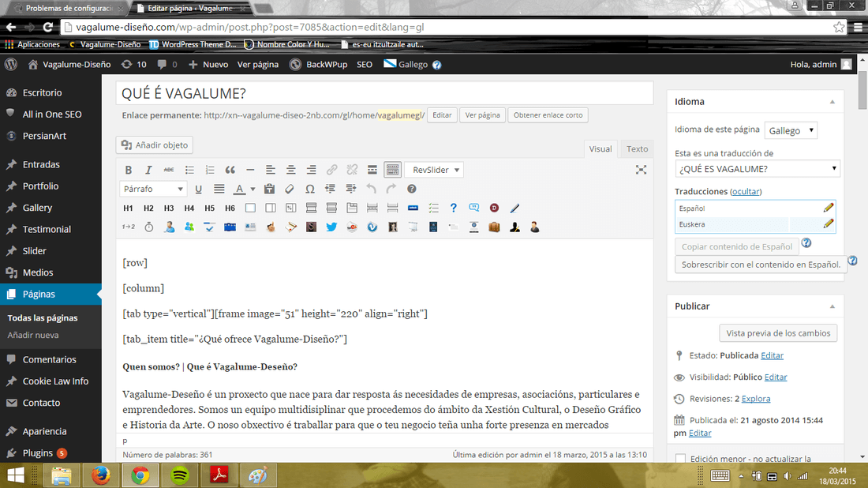Toggle Bold formatting in editor toolbar
868x488 pixels.
pyautogui.click(x=129, y=170)
